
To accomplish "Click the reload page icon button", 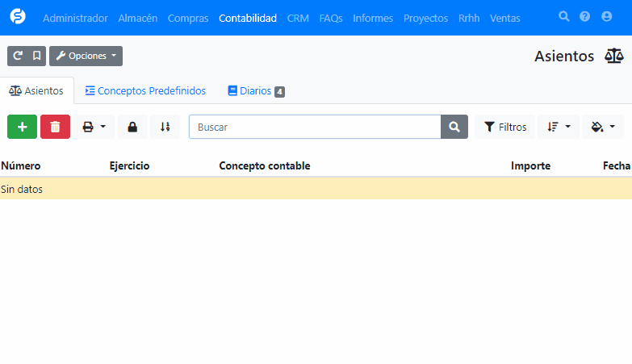I will [x=18, y=56].
